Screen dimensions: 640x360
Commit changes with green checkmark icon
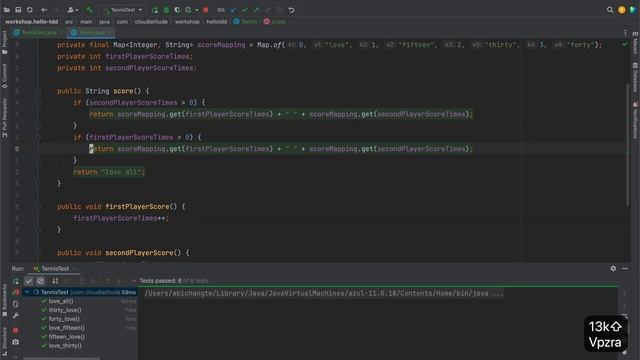(244, 10)
